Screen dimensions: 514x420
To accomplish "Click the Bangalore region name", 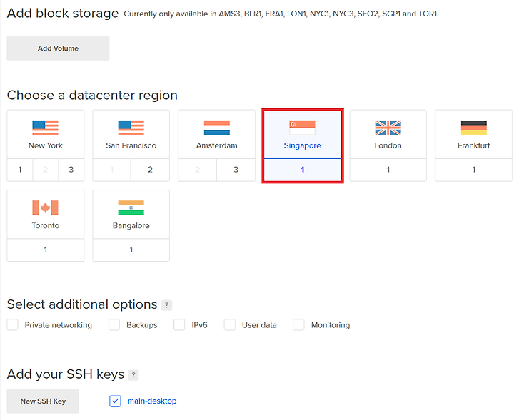I will [x=131, y=225].
